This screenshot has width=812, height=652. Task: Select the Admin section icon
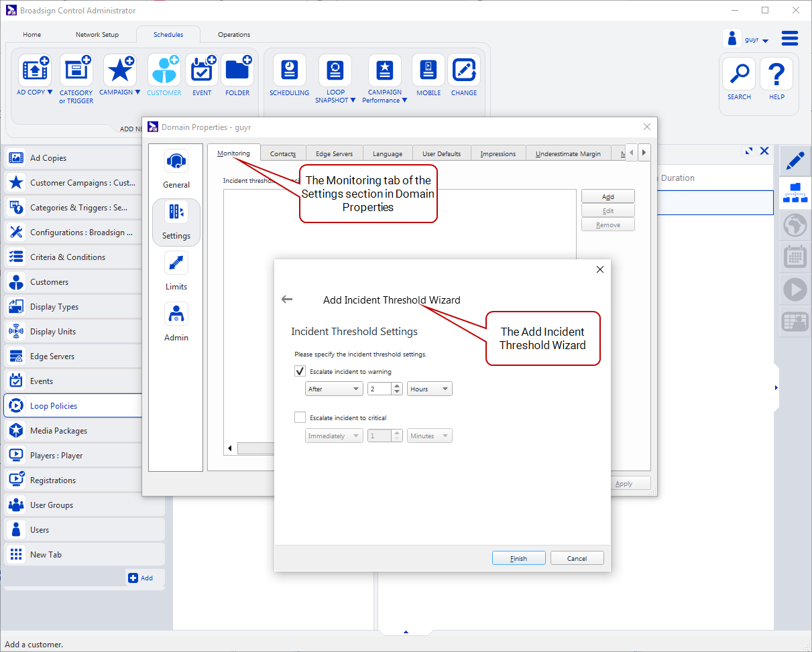pos(176,314)
